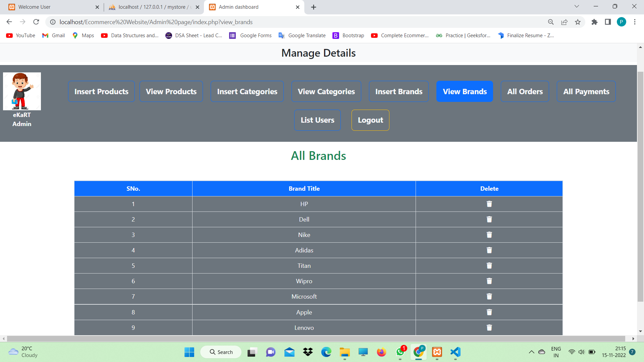Click the horizontal scrollbar at page bottom
This screenshot has width=644, height=362.
tap(319, 338)
